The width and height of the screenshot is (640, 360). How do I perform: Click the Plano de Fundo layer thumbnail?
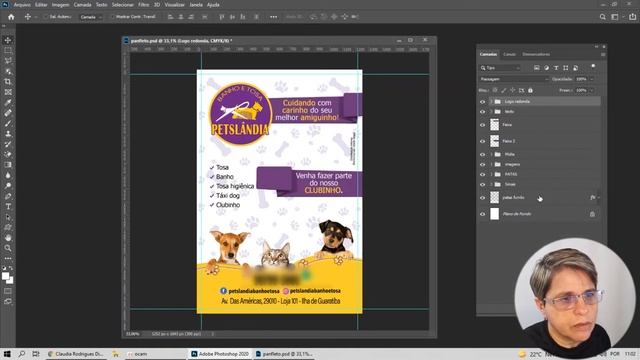[494, 214]
